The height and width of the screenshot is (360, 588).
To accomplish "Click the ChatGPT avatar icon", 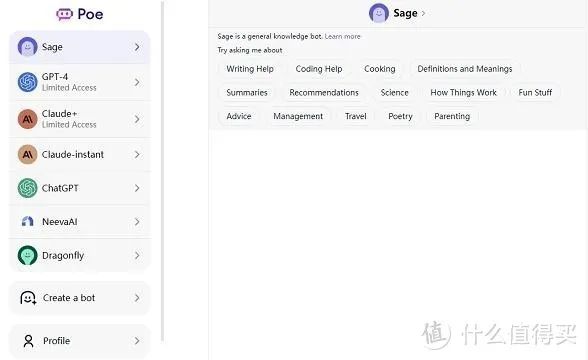I will click(27, 188).
